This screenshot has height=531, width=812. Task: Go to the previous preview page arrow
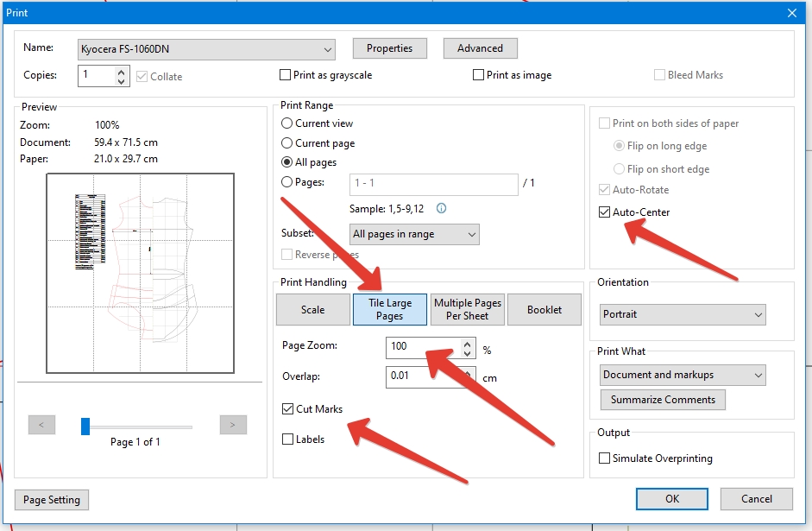(x=41, y=425)
